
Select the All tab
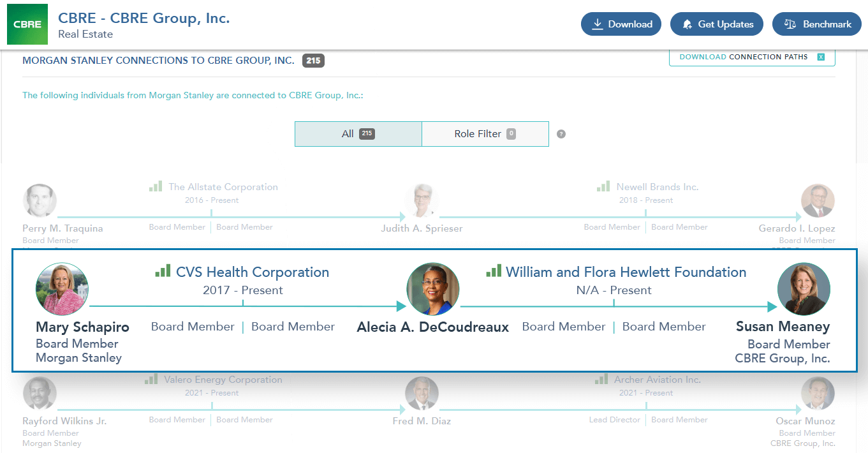358,134
